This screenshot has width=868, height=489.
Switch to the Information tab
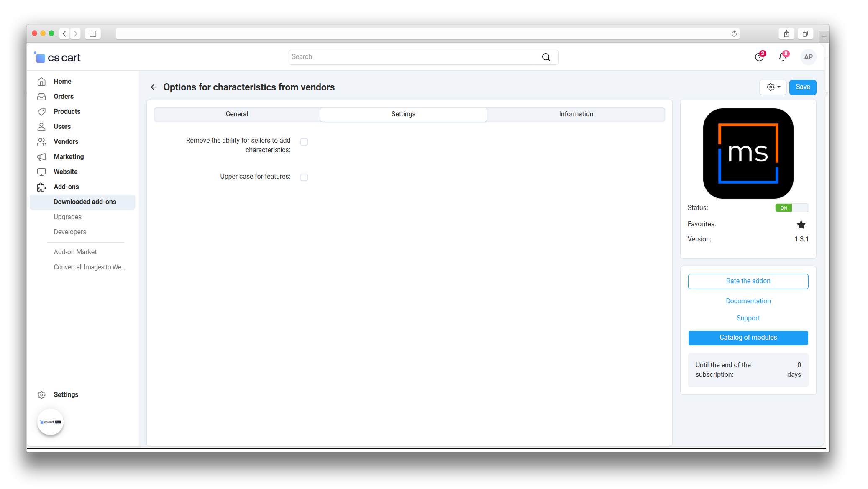[576, 114]
